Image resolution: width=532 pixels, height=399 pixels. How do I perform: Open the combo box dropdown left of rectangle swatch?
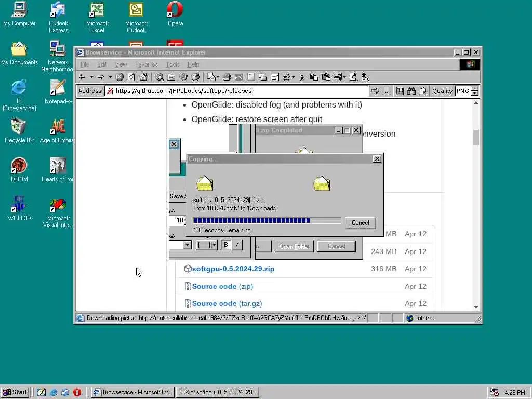[187, 245]
